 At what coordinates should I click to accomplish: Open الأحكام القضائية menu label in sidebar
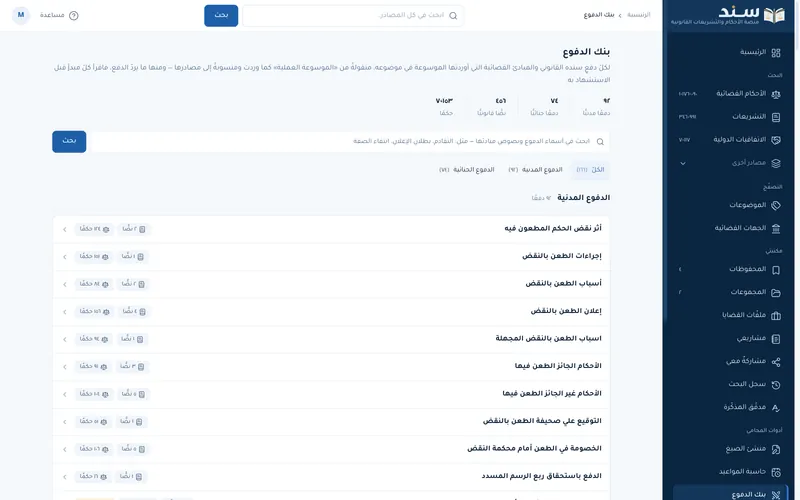click(x=741, y=93)
